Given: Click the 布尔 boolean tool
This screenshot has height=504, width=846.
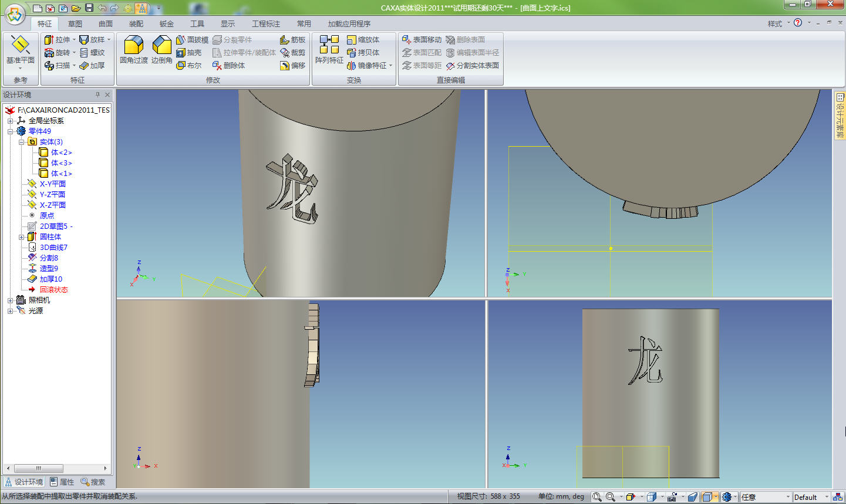Looking at the screenshot, I should [189, 66].
